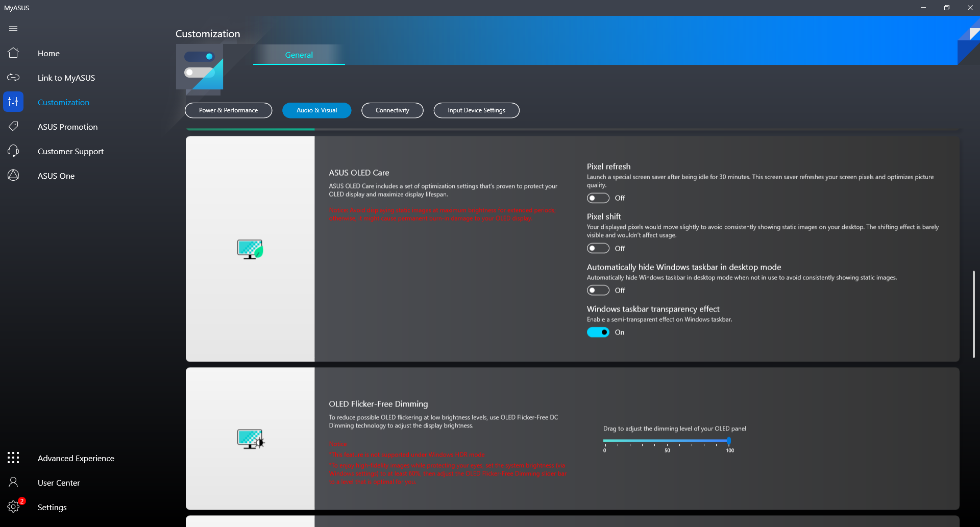Click the ASUS One triangle icon
This screenshot has width=980, height=527.
click(13, 175)
